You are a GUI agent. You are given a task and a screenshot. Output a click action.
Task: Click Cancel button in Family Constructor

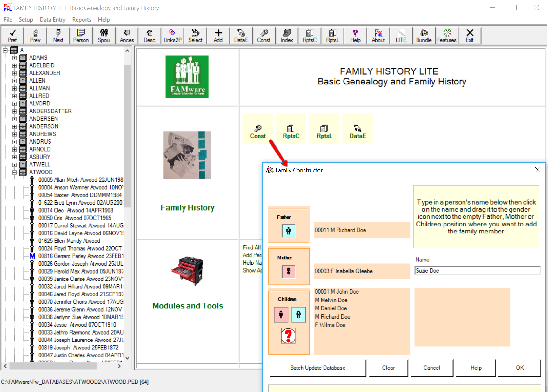(432, 368)
